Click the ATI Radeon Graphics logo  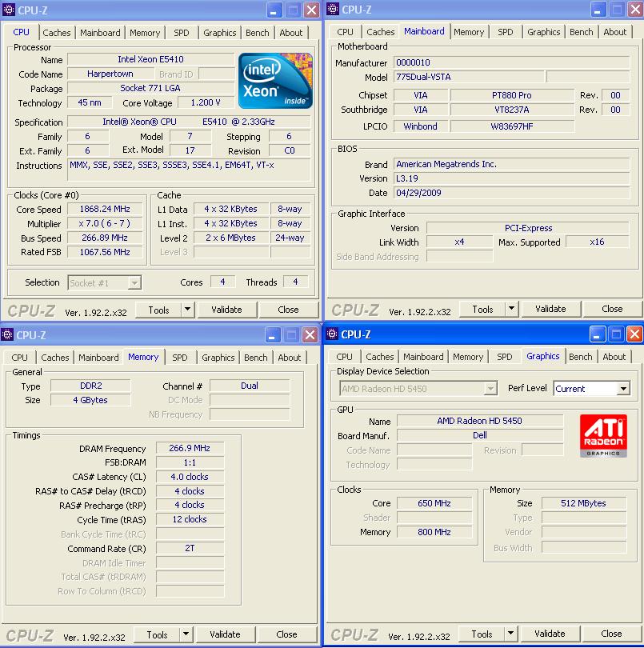603,435
